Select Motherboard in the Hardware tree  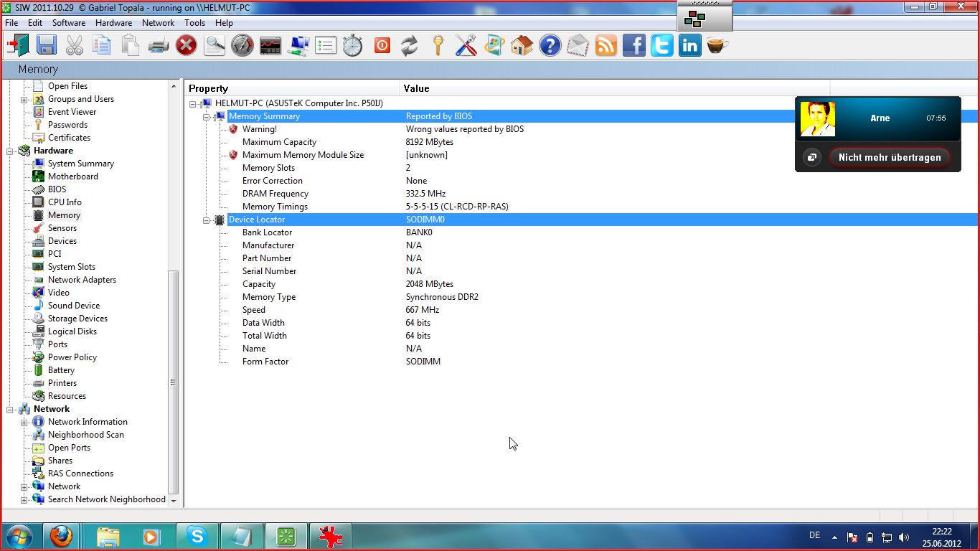[73, 176]
